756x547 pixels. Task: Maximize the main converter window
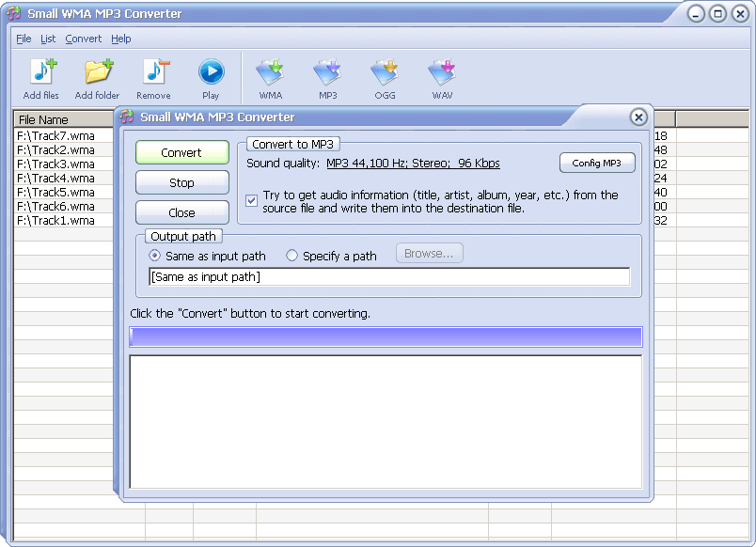coord(717,14)
